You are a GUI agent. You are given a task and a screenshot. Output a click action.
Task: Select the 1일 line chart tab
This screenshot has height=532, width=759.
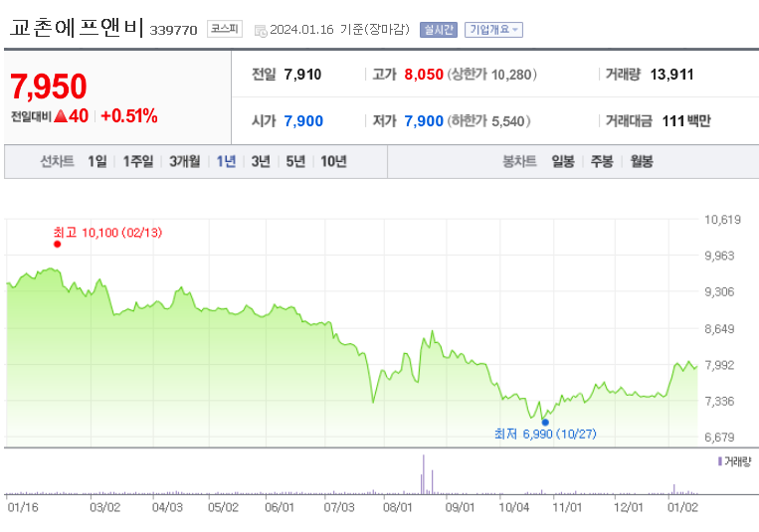[96, 161]
